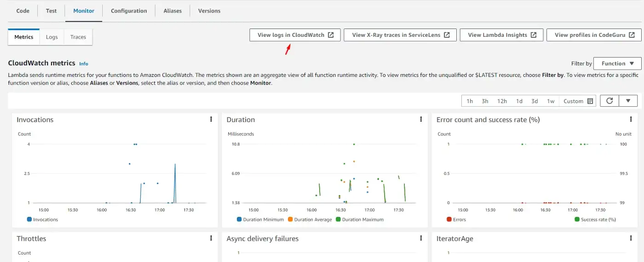Click the Async delivery failures title
Viewport: 644px width, 262px height.
(263, 239)
